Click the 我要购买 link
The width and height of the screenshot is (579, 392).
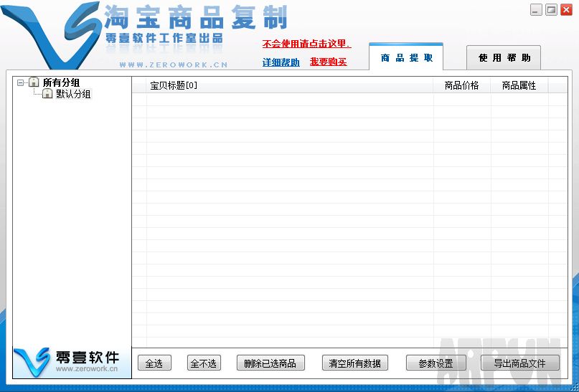tap(329, 62)
